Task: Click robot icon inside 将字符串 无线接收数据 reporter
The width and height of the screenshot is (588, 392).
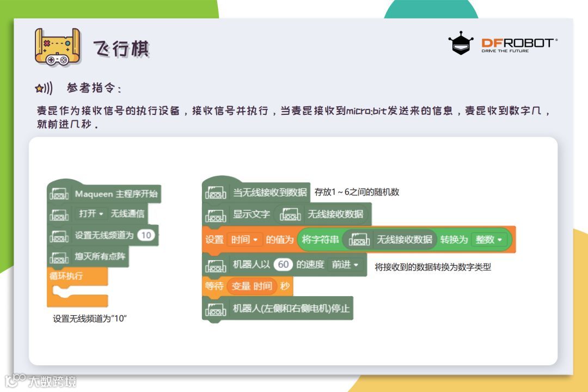Action: [359, 240]
